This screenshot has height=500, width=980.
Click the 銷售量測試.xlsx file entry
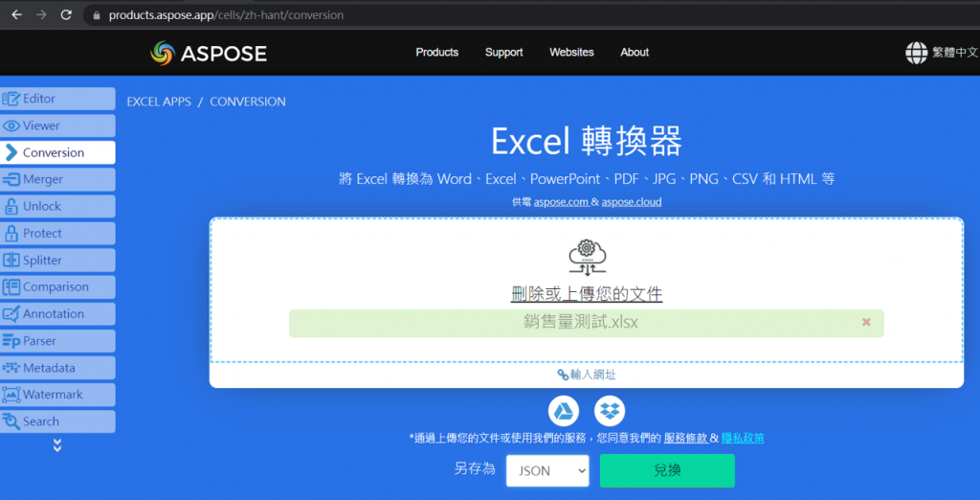(587, 323)
